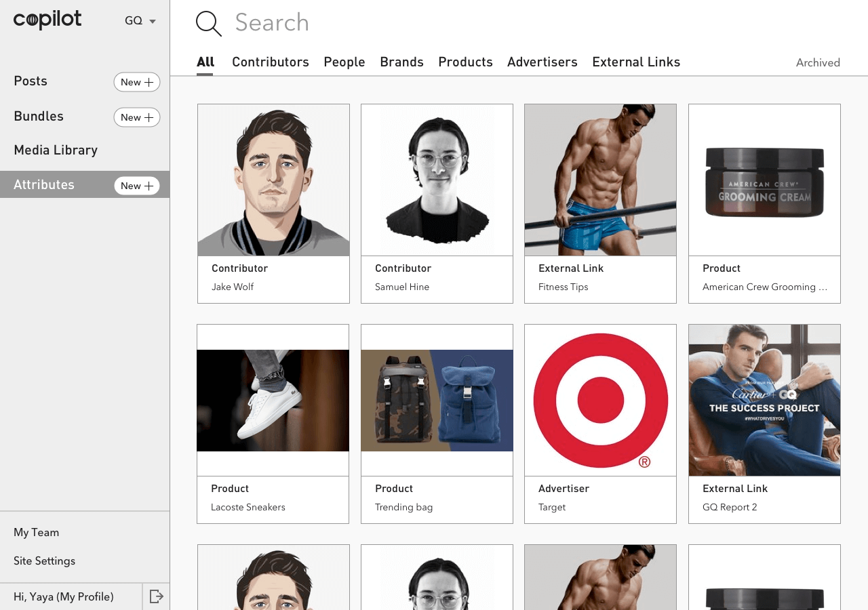Click the Target advertiser name text
This screenshot has width=868, height=610.
click(x=552, y=507)
